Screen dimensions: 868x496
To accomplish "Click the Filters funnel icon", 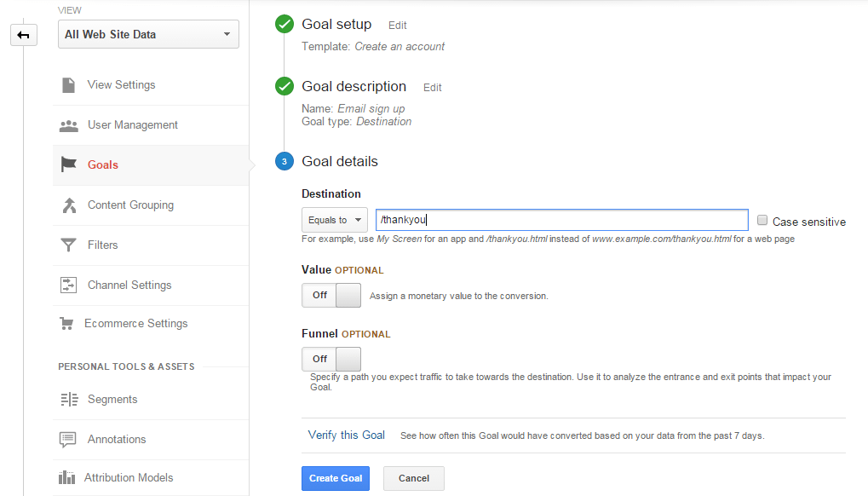I will (69, 245).
